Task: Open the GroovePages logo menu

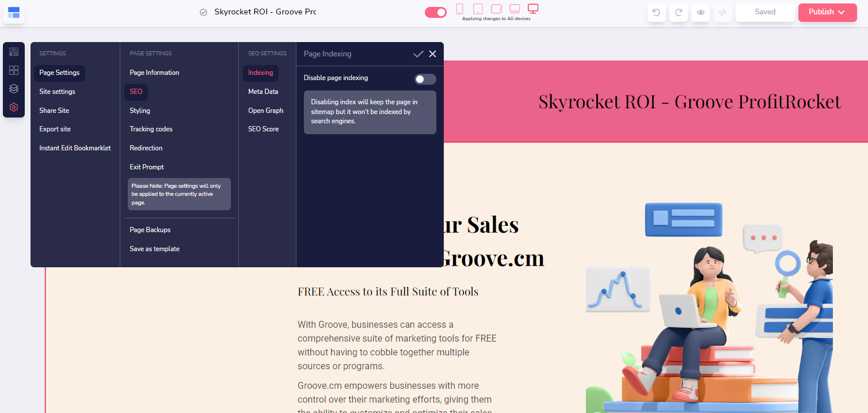Action: (14, 12)
